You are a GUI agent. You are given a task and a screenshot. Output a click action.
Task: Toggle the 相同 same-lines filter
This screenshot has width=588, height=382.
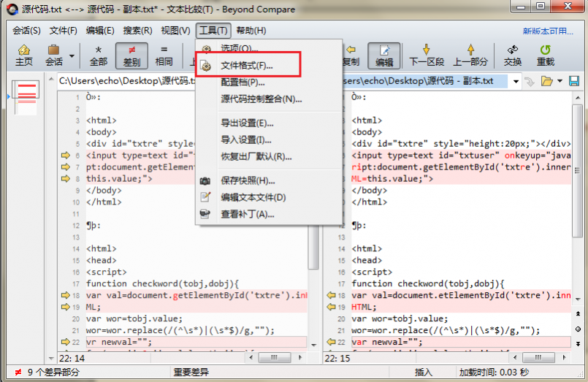[x=164, y=55]
